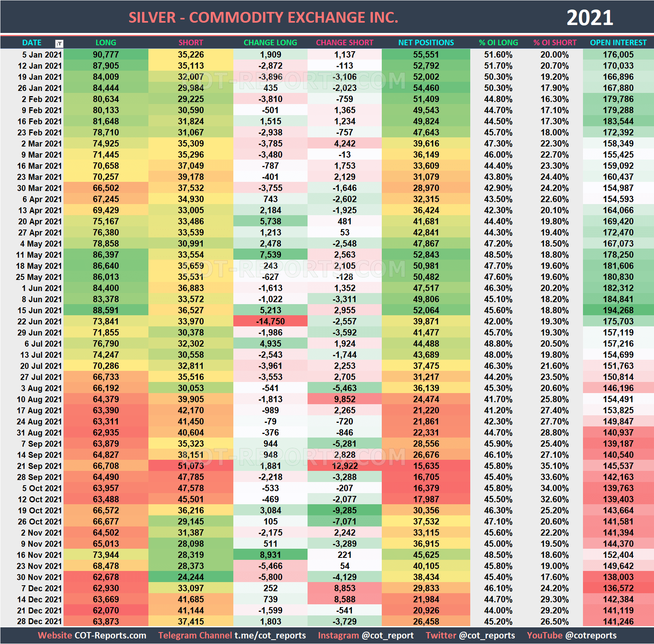Select the OPEN INTEREST column header
Viewport: 654px width, 644px height.
pos(618,42)
